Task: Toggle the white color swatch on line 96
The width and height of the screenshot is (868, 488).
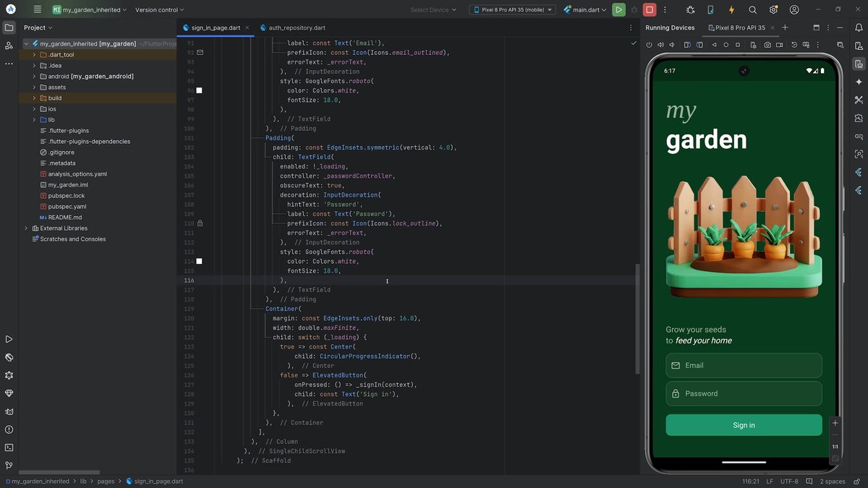Action: click(199, 90)
